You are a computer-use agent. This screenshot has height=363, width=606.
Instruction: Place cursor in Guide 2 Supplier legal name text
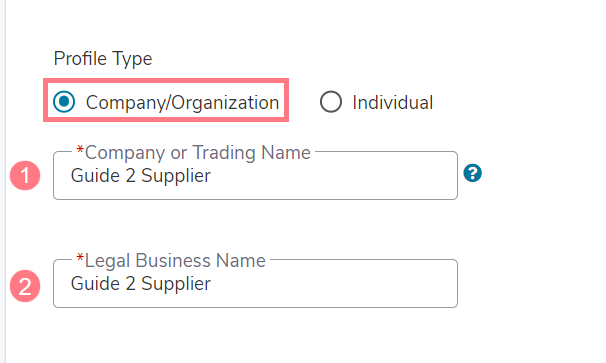click(141, 284)
